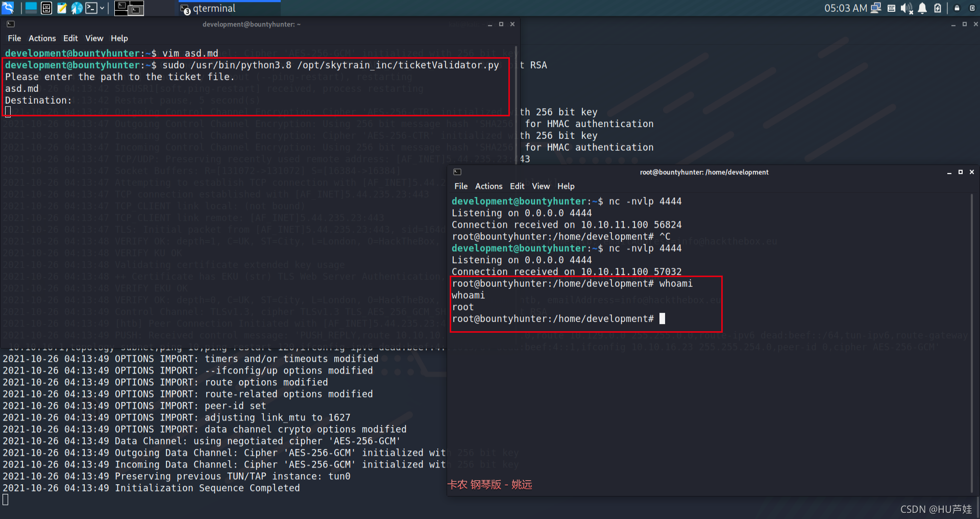Click the root prompt 'whoami' command line
Screen dimensions: 980x519
572,283
